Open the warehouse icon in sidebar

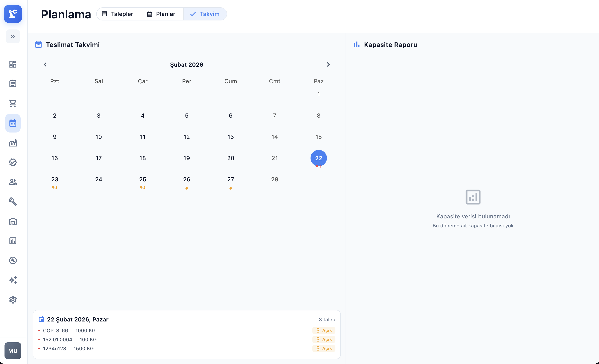point(13,221)
